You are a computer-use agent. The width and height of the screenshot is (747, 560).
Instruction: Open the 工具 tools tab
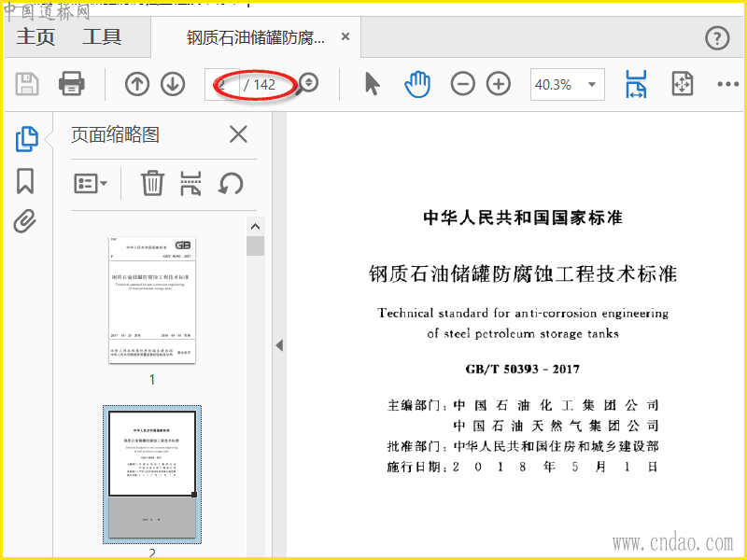click(x=102, y=36)
